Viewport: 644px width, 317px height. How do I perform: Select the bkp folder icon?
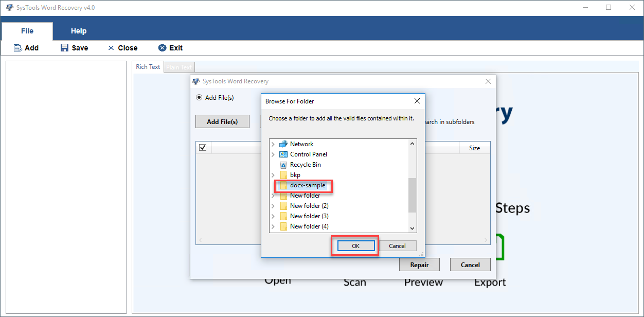(283, 175)
